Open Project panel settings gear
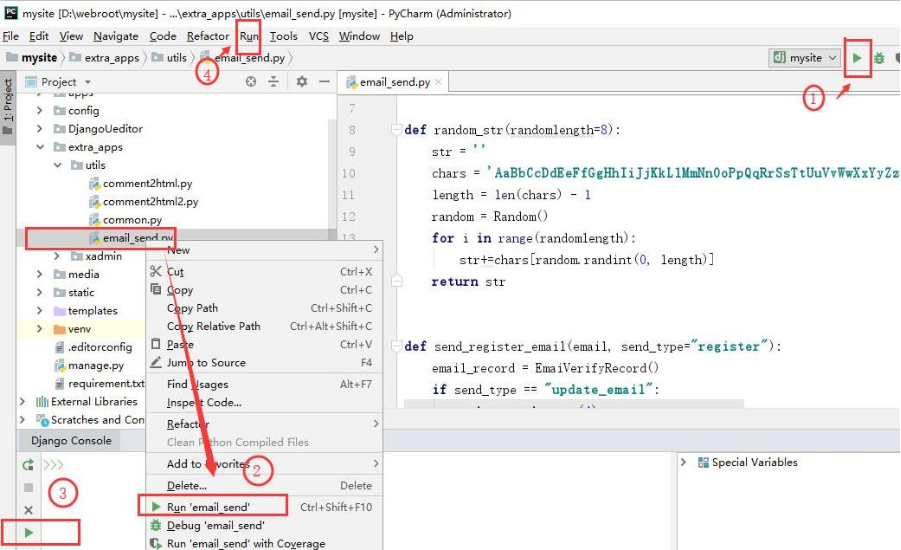The width and height of the screenshot is (901, 550). point(301,82)
